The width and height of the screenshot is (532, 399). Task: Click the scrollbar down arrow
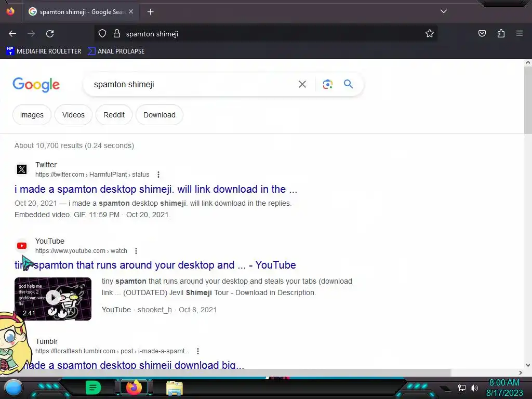(x=528, y=365)
